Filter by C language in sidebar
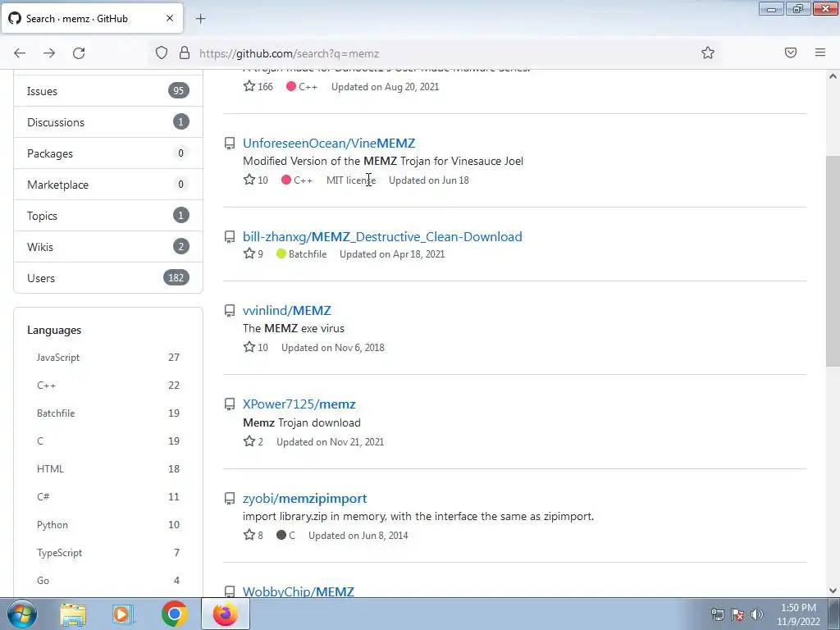The width and height of the screenshot is (840, 630). pos(108,441)
